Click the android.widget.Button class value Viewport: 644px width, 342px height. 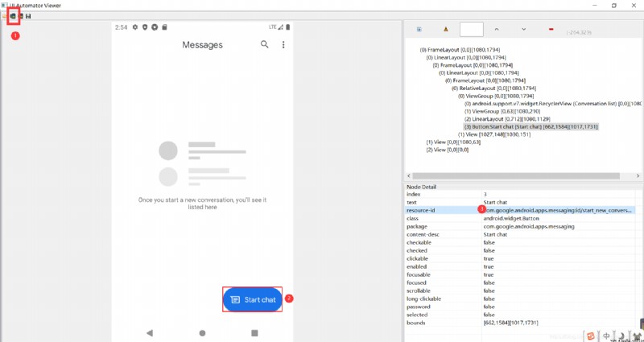(x=511, y=218)
